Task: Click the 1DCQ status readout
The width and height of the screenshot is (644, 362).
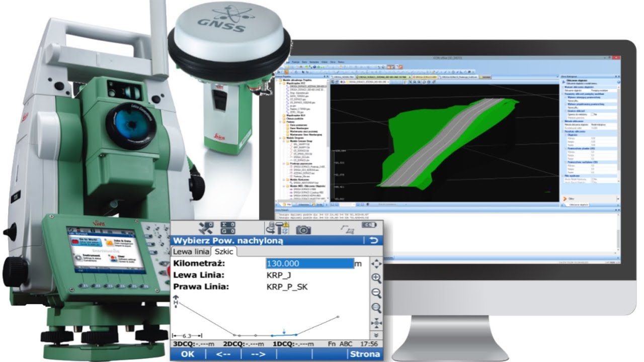Action: point(294,344)
